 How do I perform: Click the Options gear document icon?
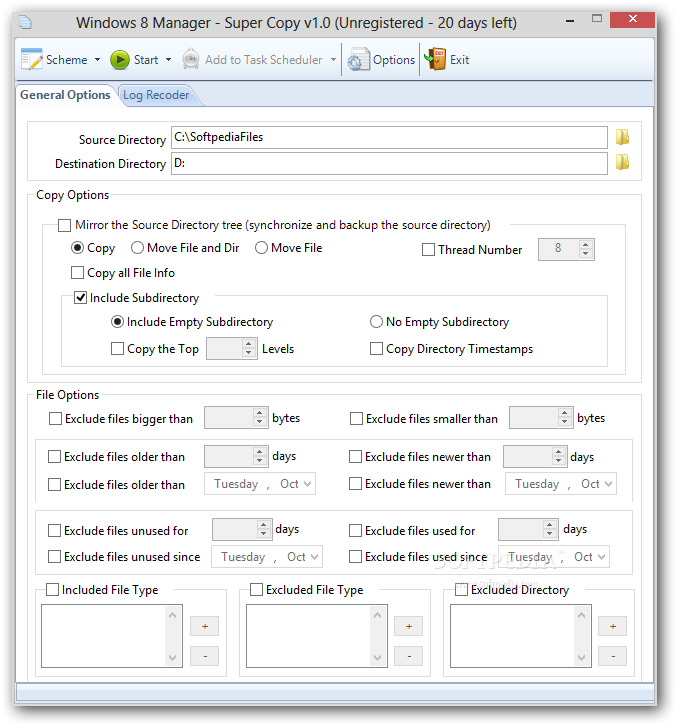[x=358, y=59]
